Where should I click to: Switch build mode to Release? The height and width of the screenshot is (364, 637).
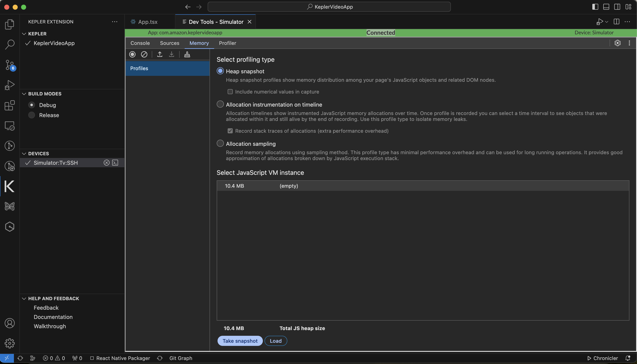(31, 115)
